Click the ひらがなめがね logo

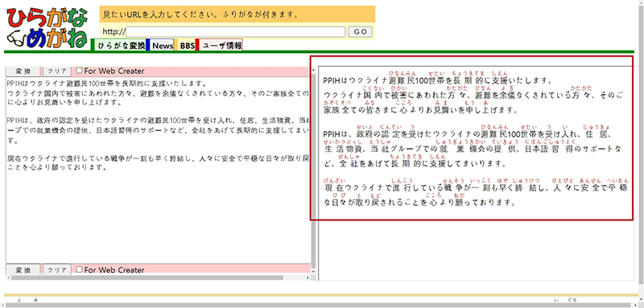[47, 27]
